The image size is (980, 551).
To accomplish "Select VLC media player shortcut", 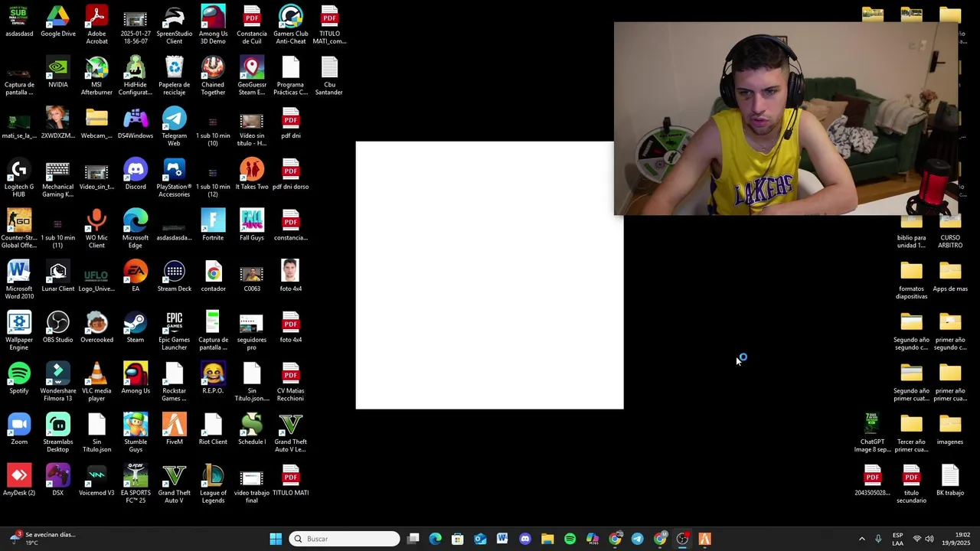I will pyautogui.click(x=96, y=382).
